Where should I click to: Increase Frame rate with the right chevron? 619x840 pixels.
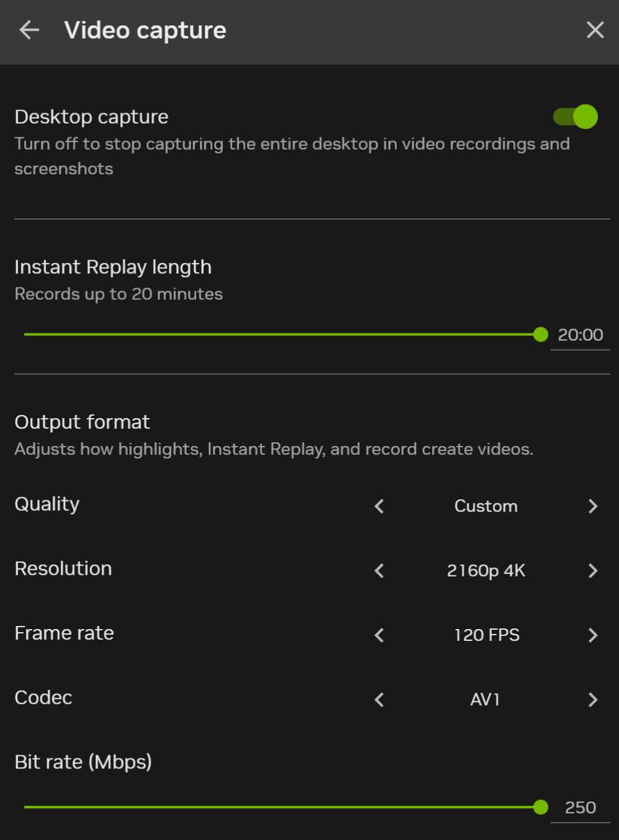pyautogui.click(x=592, y=635)
